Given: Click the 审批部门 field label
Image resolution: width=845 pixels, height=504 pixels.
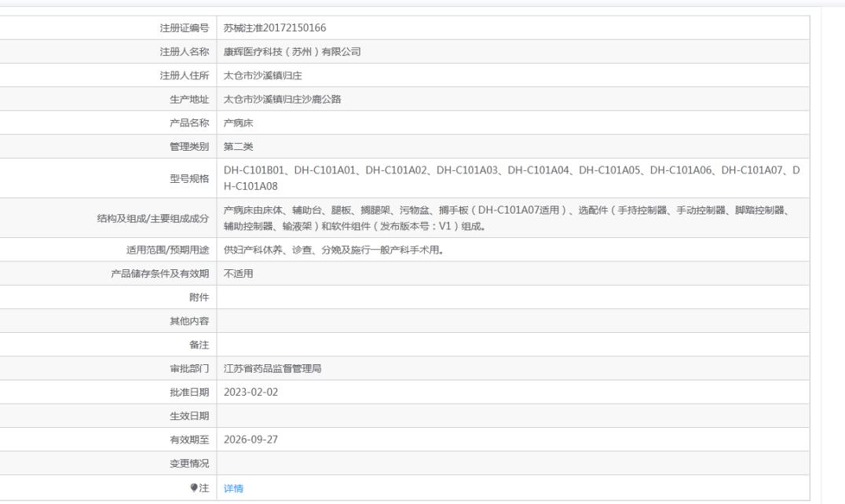Looking at the screenshot, I should click(x=189, y=368).
